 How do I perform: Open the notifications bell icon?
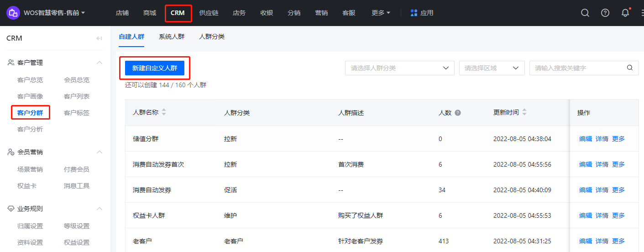(625, 13)
